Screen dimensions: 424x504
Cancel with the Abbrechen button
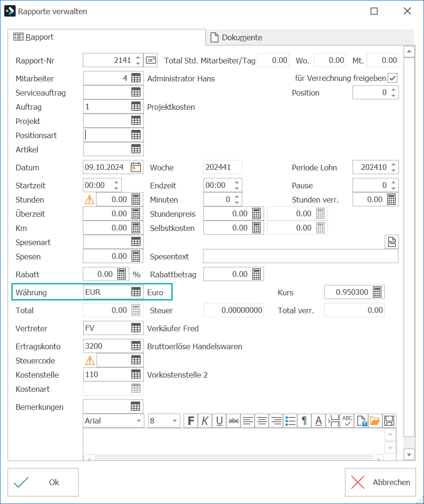380,482
